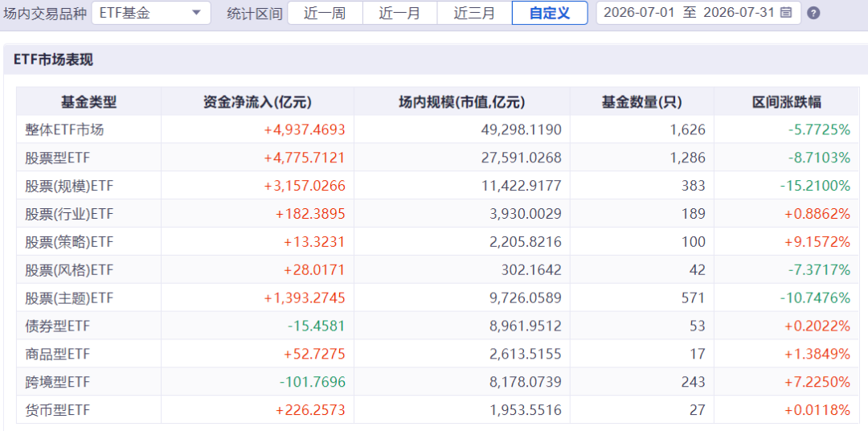Select the 商品型ETF row label

coord(57,354)
